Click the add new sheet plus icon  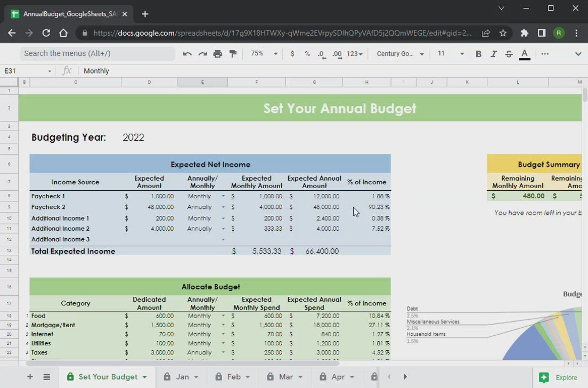point(30,377)
